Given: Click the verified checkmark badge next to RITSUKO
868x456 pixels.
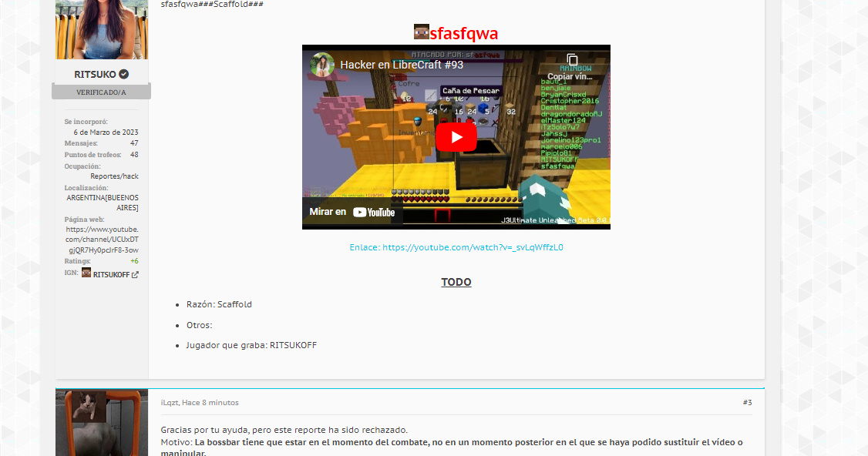Looking at the screenshot, I should click(x=123, y=75).
